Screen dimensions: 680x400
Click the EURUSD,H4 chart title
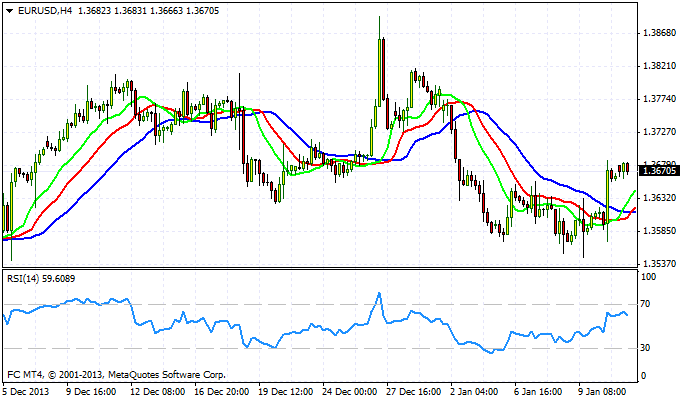pyautogui.click(x=45, y=11)
